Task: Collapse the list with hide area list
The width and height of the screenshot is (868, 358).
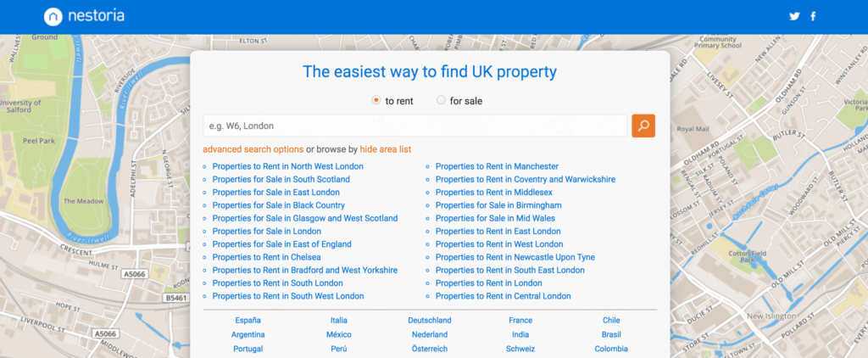Action: click(386, 149)
